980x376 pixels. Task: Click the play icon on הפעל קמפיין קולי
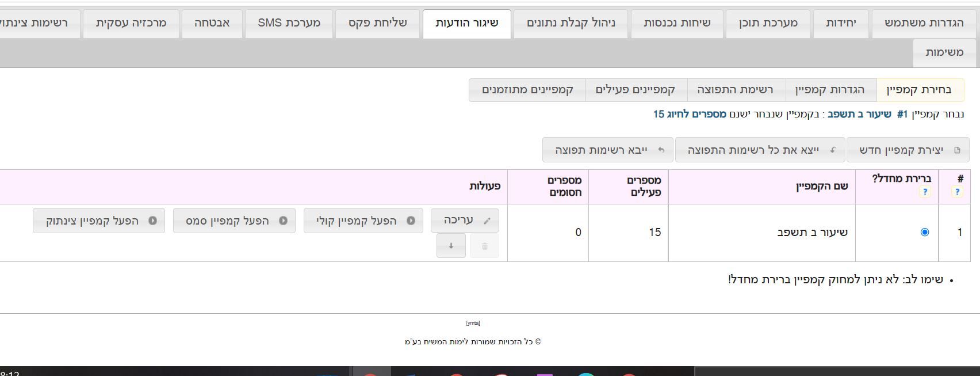(411, 221)
